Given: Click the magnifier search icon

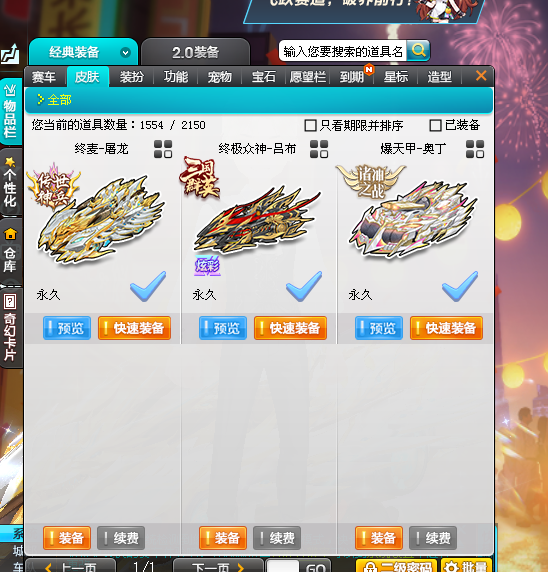Looking at the screenshot, I should click(418, 50).
